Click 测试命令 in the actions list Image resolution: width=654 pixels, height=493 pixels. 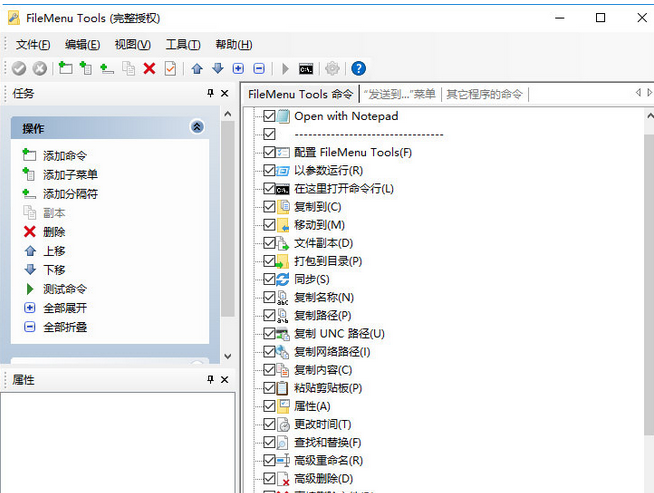(65, 289)
